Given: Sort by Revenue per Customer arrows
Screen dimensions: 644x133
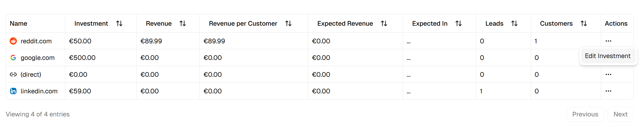Looking at the screenshot, I should pos(288,24).
